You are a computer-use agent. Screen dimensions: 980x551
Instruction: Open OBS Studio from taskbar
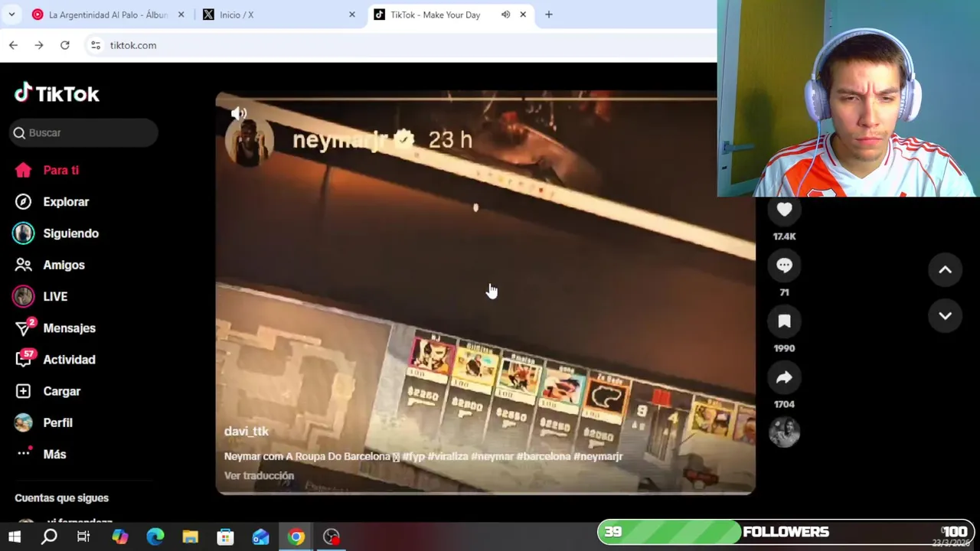pos(331,537)
